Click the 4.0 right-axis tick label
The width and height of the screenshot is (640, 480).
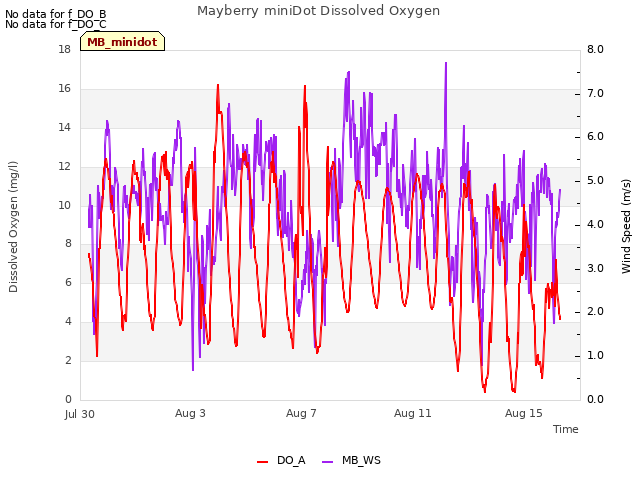(x=595, y=224)
